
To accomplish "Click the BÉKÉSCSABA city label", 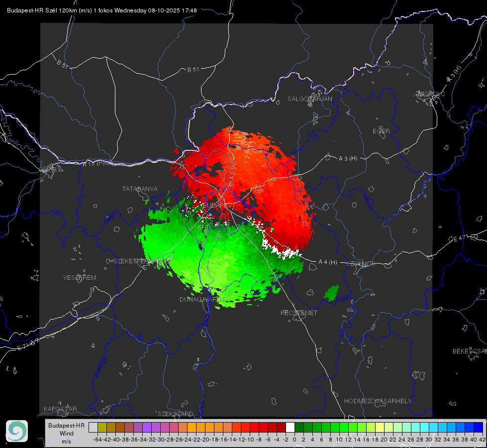I will click(x=470, y=351).
